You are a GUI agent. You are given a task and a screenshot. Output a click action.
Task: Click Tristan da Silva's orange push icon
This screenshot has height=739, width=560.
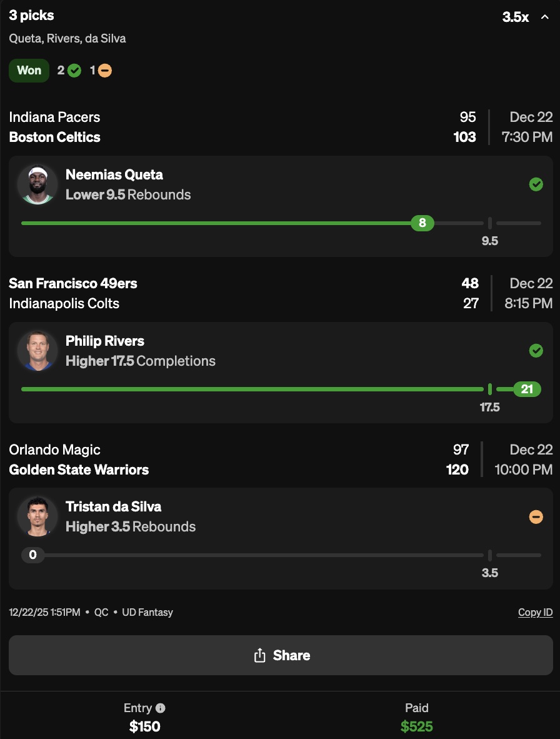click(536, 517)
